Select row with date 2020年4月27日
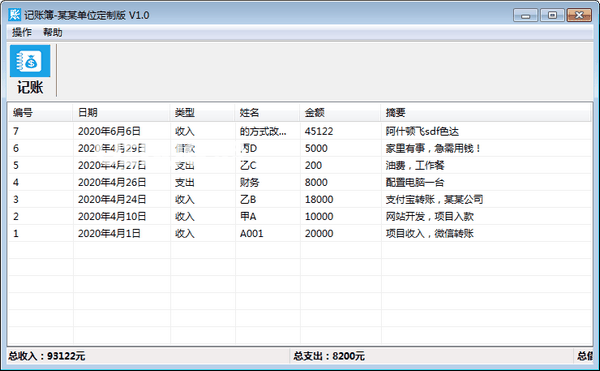Screen dimensions: 600x371 (300, 165)
